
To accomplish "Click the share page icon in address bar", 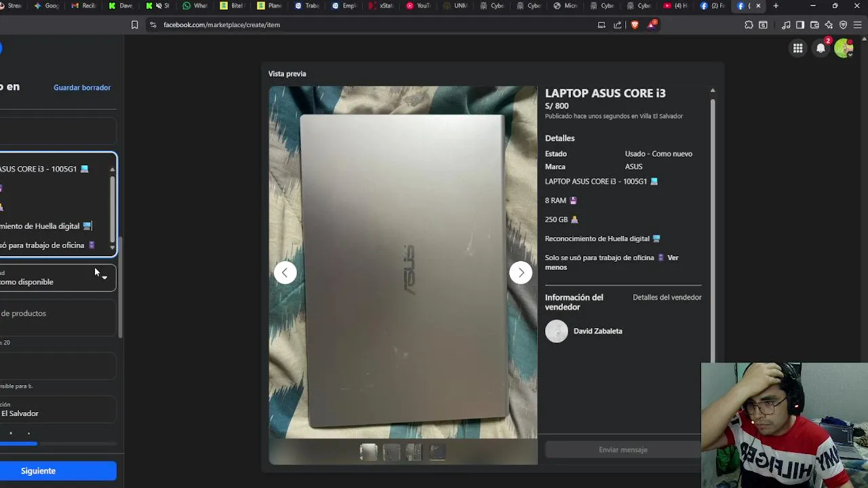I will pos(618,25).
